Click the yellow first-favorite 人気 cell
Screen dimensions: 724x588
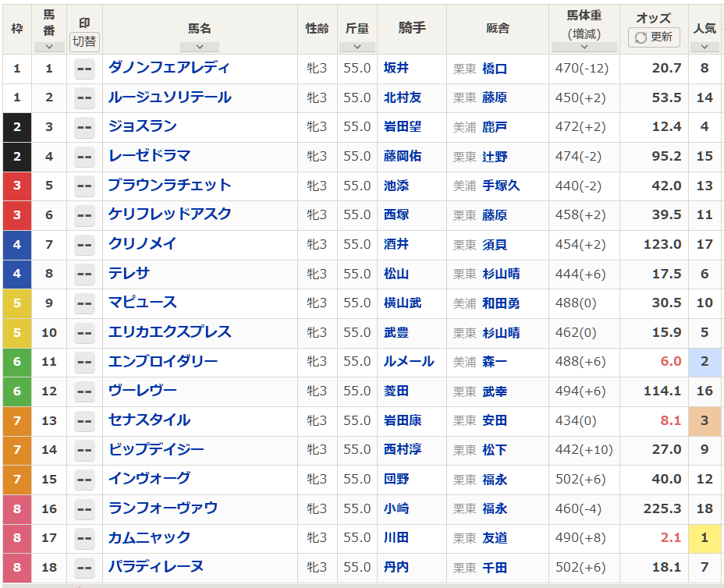(x=704, y=538)
